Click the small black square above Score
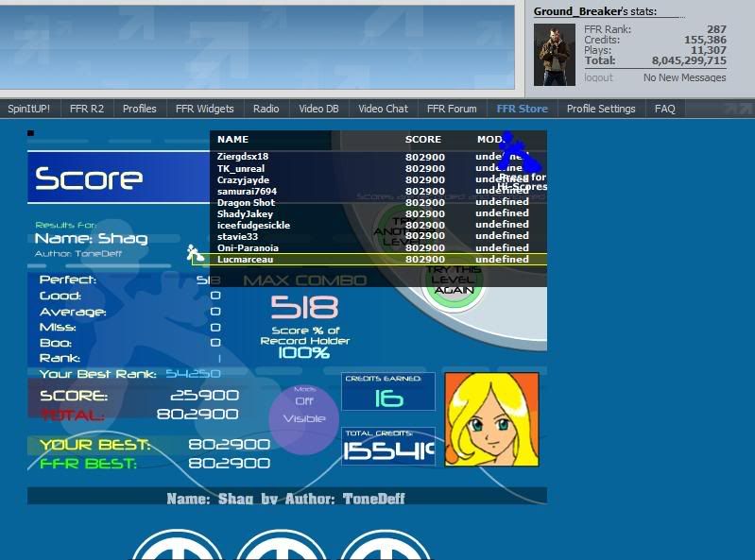Viewport: 755px width, 560px height. (31, 133)
